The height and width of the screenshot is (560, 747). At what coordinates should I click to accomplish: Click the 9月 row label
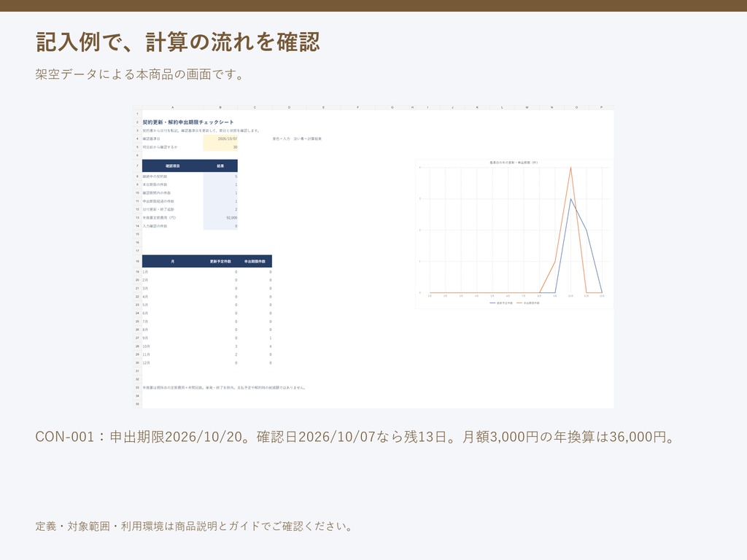(x=145, y=338)
